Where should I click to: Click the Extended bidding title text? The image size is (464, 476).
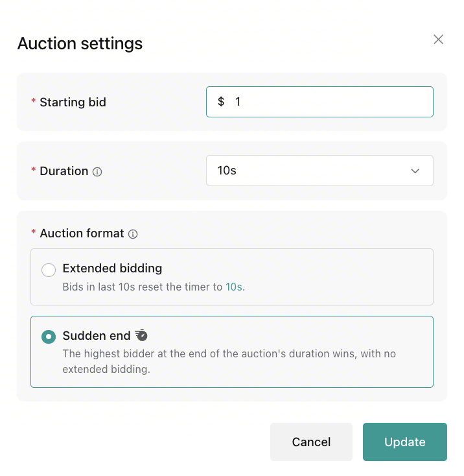pyautogui.click(x=112, y=268)
